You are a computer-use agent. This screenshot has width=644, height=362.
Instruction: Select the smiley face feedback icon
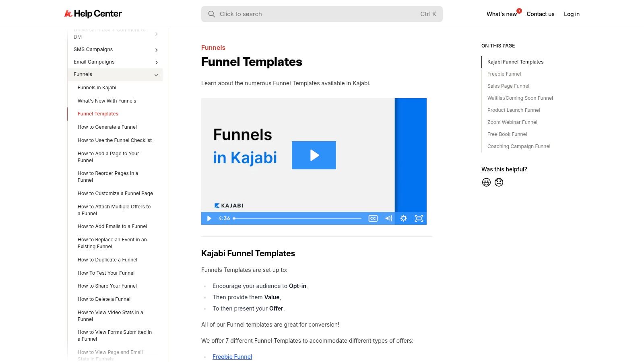click(486, 182)
